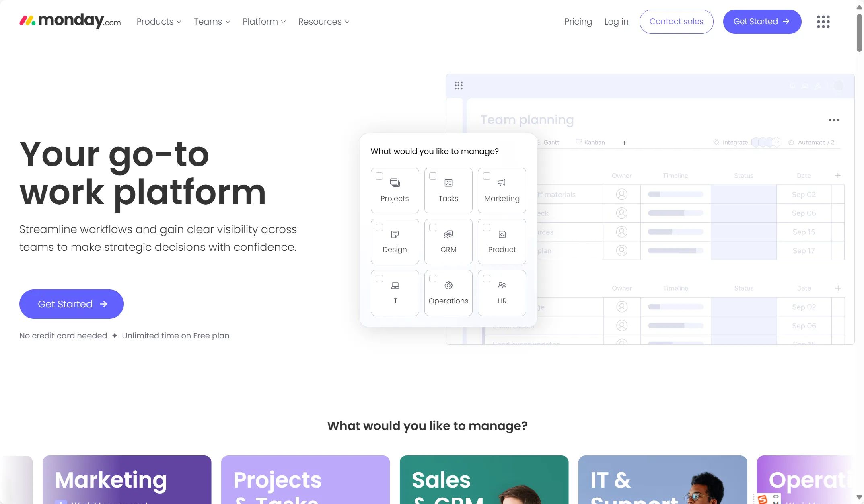Open the Pricing menu item
Image resolution: width=864 pixels, height=504 pixels.
[x=578, y=22]
